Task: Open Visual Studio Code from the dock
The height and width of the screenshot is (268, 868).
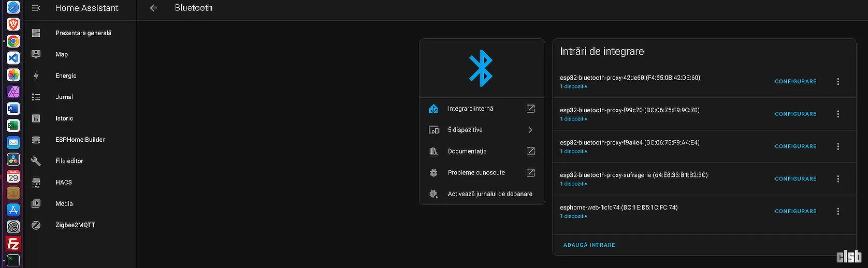Action: point(13,58)
